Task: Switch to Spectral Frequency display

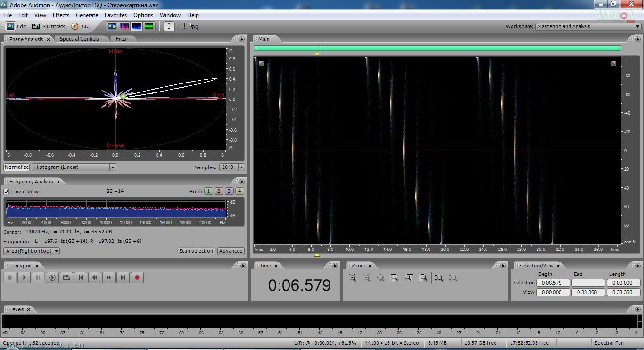Action: tap(124, 26)
